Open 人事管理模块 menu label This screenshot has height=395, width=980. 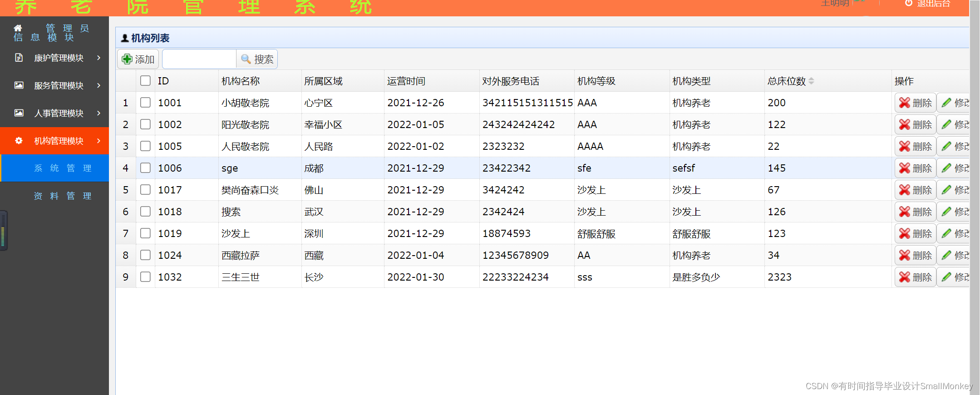point(59,114)
